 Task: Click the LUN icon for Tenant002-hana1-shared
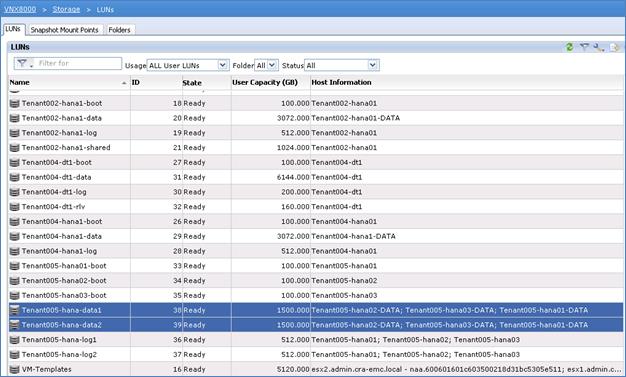click(14, 148)
